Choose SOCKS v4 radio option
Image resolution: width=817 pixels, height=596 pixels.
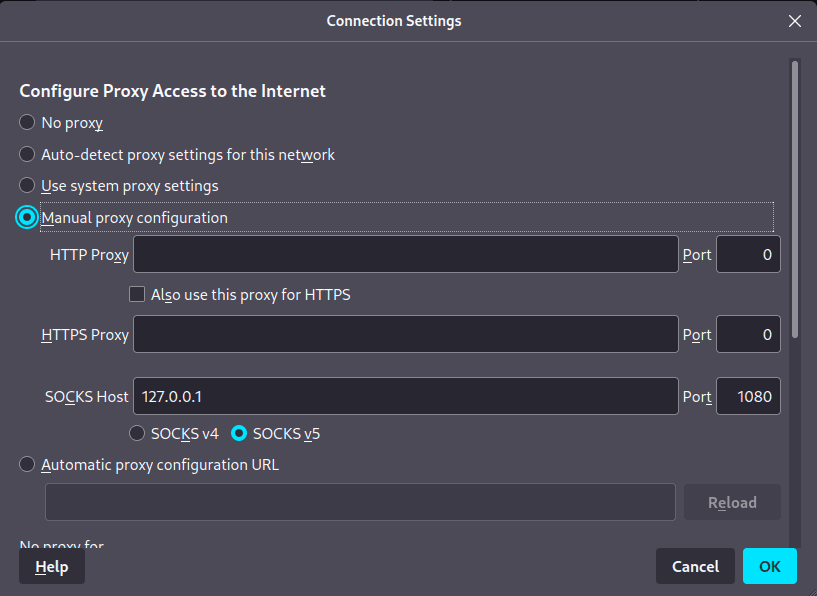pyautogui.click(x=137, y=433)
